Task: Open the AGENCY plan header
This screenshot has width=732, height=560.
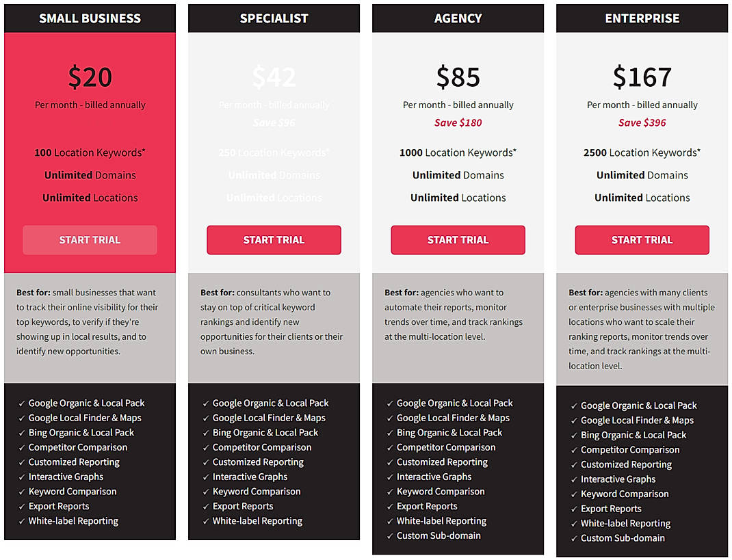Action: click(x=458, y=18)
